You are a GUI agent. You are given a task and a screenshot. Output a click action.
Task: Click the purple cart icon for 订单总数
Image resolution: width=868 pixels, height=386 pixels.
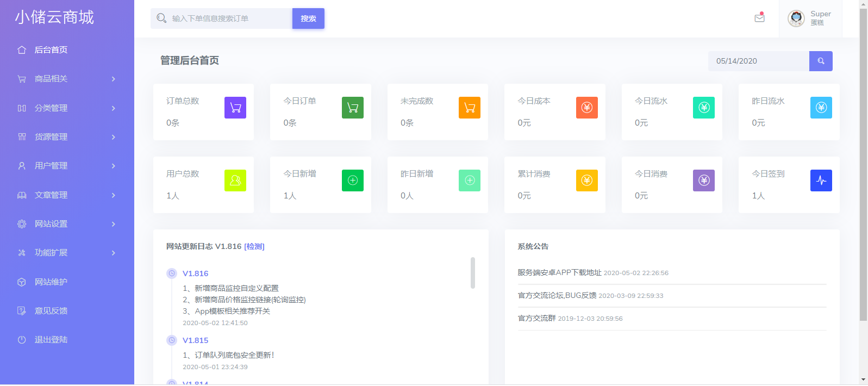pyautogui.click(x=235, y=108)
